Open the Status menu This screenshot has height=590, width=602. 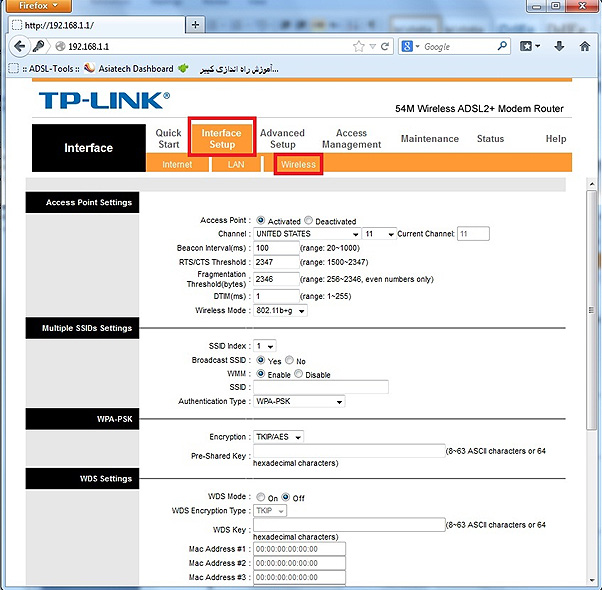coord(490,139)
